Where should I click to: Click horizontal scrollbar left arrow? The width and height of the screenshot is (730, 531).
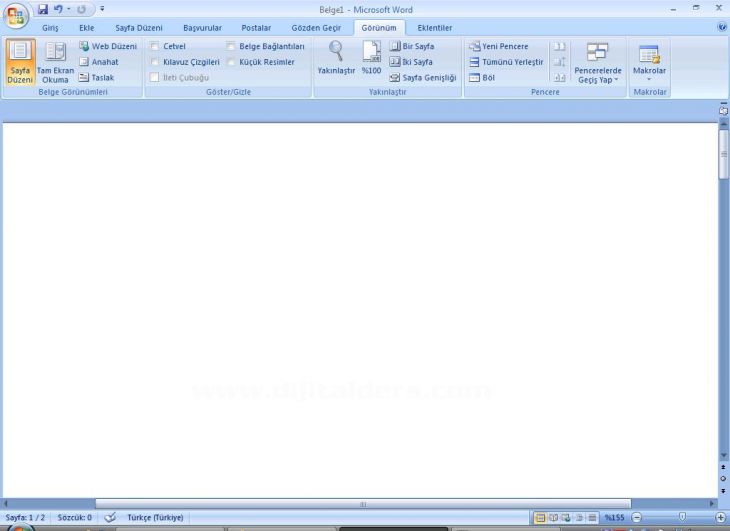[x=6, y=504]
